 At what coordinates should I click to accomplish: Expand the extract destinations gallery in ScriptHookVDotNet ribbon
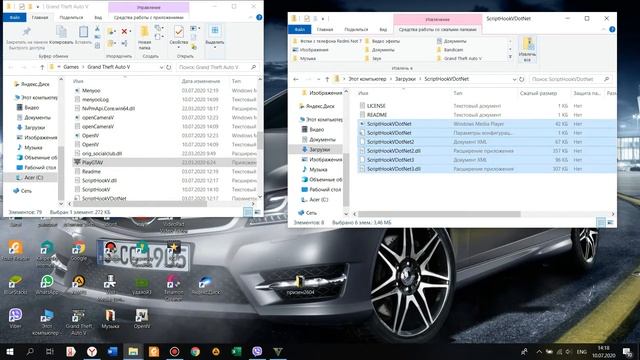click(x=510, y=58)
